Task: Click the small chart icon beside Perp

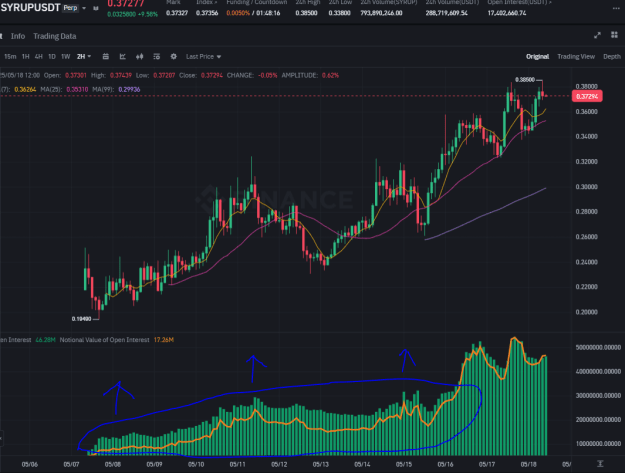Action: (96, 8)
